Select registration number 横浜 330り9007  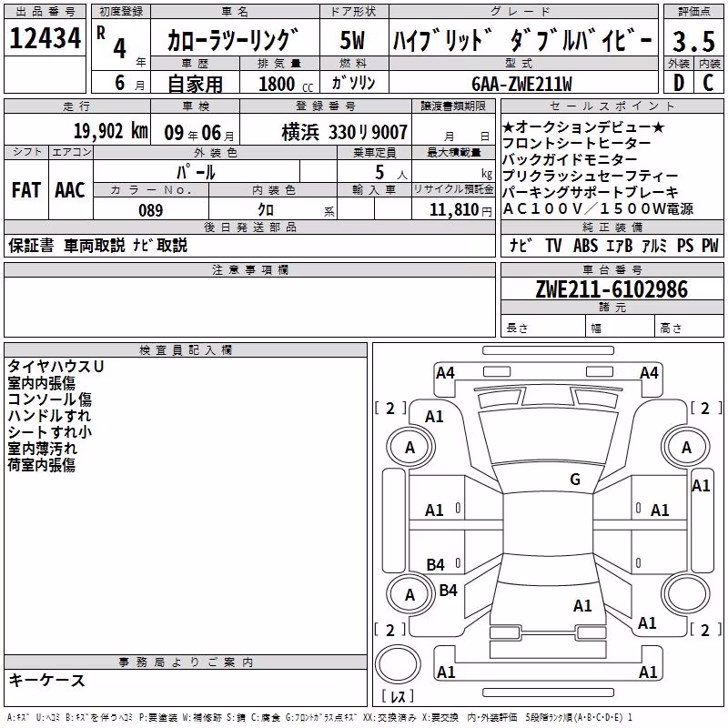click(345, 133)
